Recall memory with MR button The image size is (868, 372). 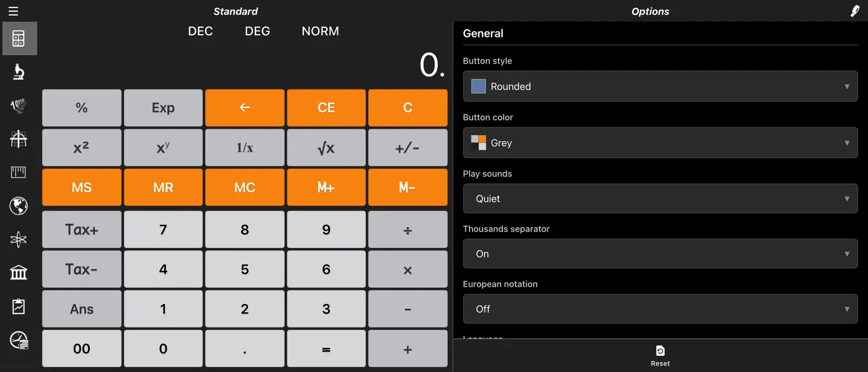click(x=163, y=188)
